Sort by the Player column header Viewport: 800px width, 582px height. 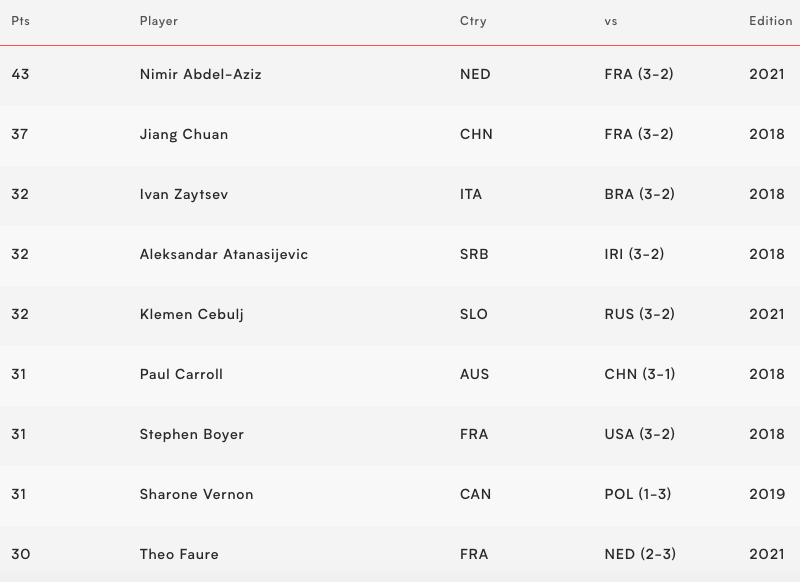pyautogui.click(x=159, y=21)
